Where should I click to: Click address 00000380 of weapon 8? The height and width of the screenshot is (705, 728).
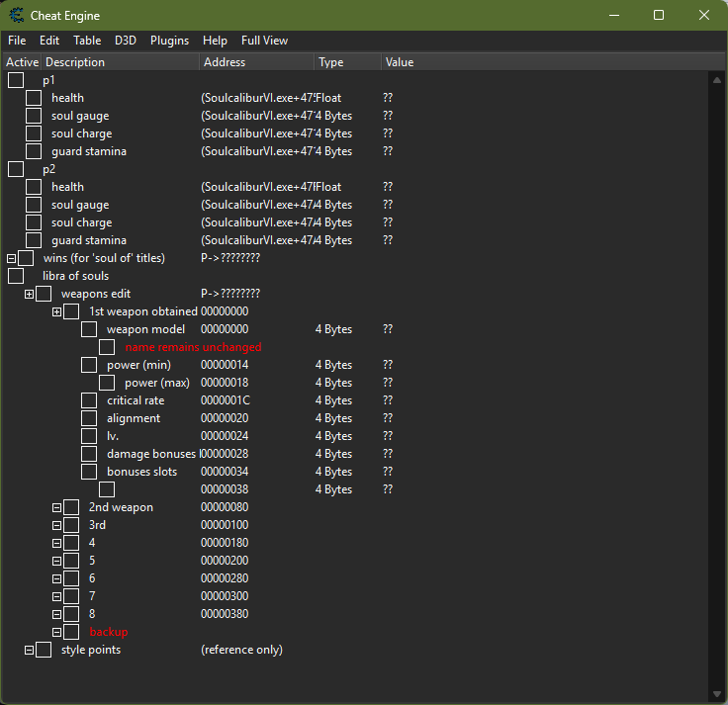point(225,614)
